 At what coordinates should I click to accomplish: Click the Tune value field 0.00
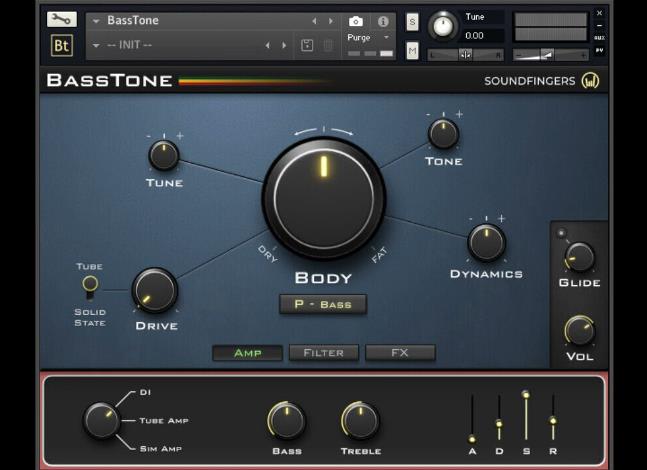[x=483, y=35]
